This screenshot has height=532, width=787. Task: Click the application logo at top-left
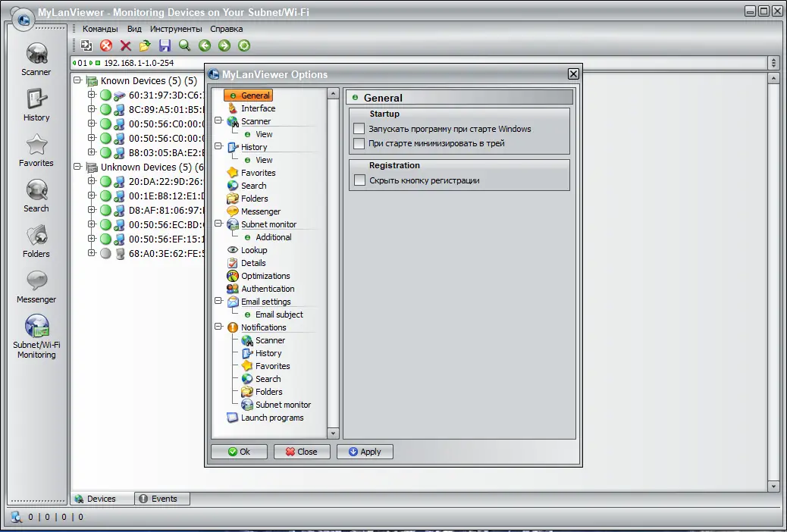tap(23, 20)
